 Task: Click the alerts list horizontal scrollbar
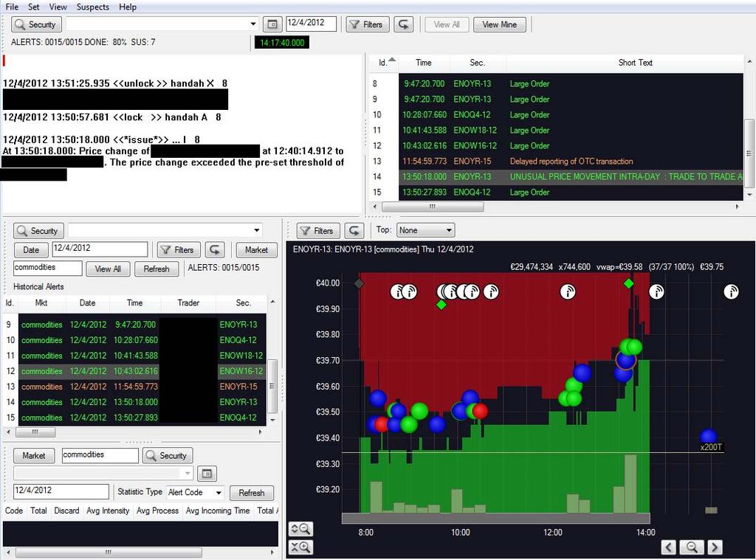(x=433, y=207)
